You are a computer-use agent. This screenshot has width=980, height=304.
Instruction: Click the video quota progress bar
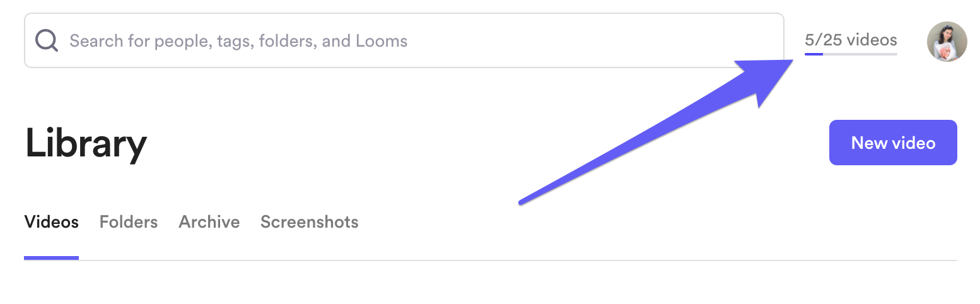[x=850, y=54]
